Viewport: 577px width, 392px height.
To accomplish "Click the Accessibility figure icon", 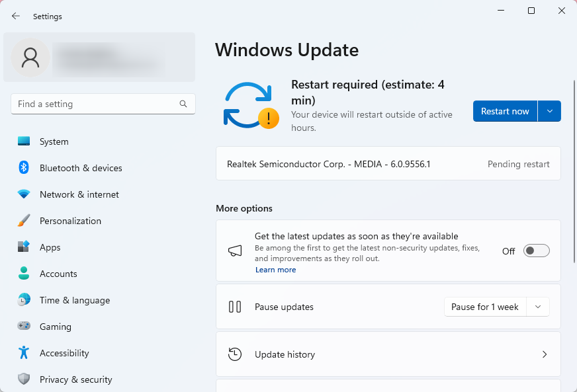I will (x=24, y=352).
